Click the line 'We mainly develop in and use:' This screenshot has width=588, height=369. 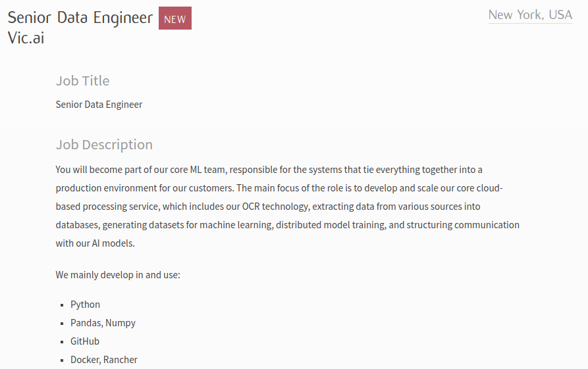tap(118, 275)
